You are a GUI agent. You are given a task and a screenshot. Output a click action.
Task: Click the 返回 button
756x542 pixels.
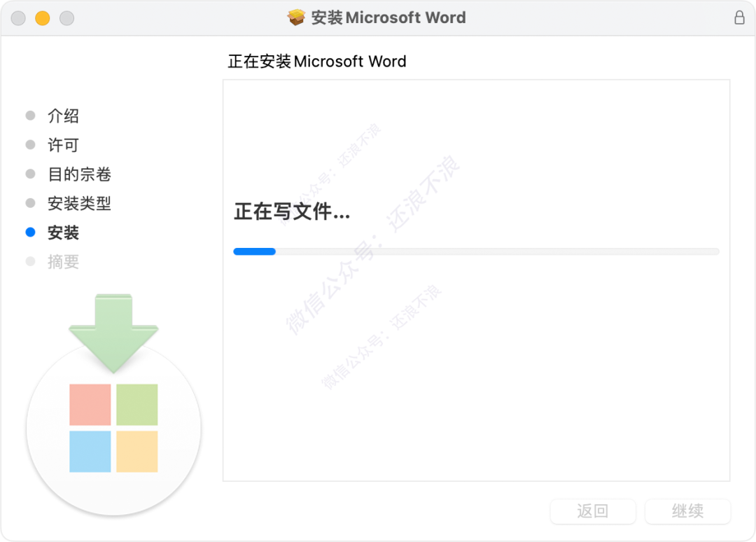pyautogui.click(x=593, y=511)
